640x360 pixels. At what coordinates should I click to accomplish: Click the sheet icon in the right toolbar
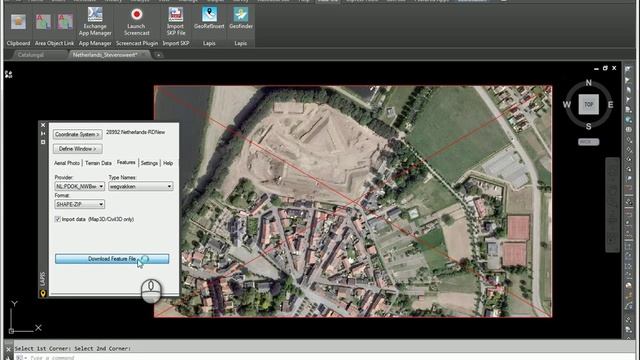(628, 109)
